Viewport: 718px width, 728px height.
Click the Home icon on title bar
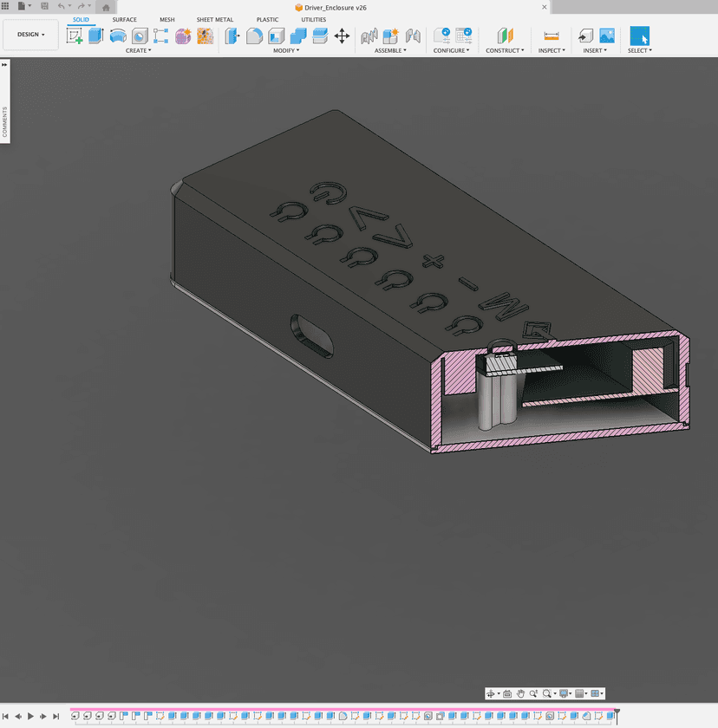coord(106,7)
